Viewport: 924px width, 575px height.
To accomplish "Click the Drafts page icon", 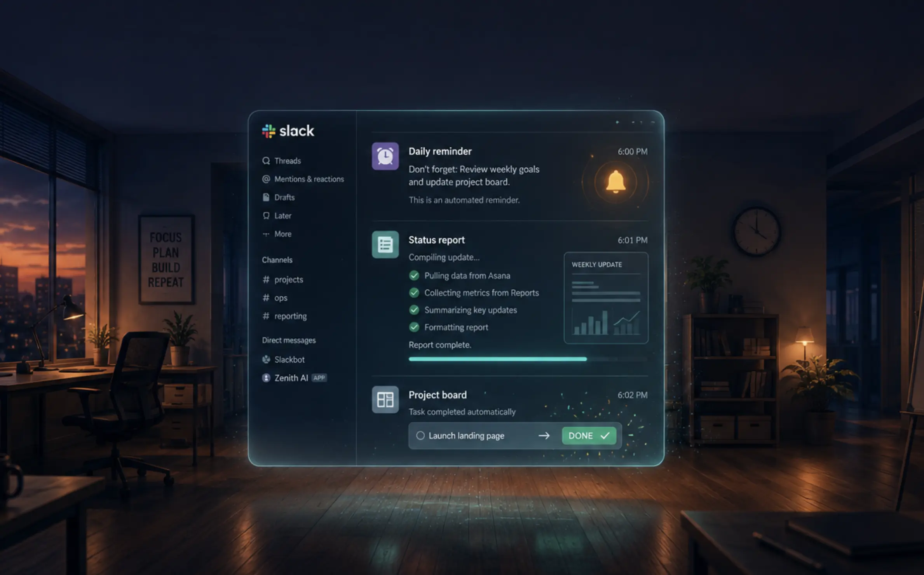I will (266, 197).
